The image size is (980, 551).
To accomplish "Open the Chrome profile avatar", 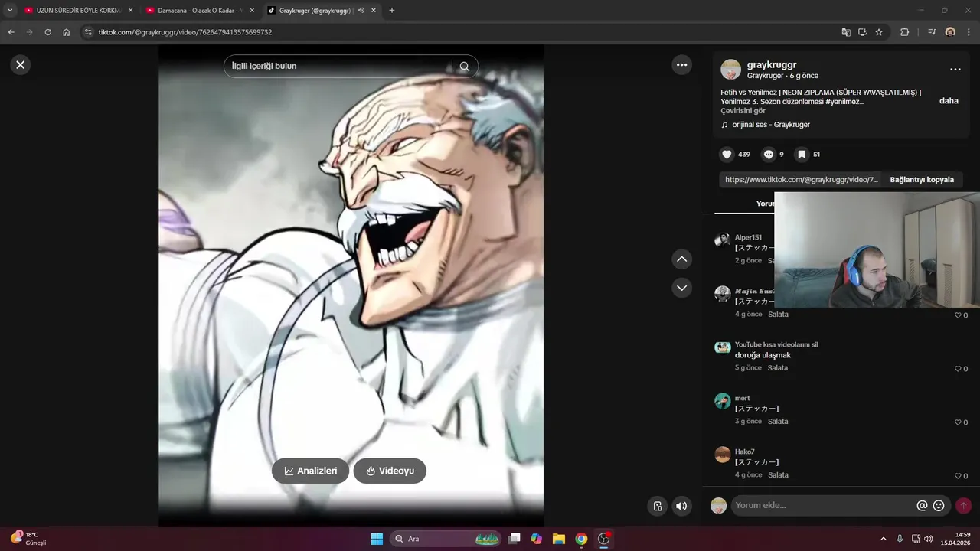I will tap(950, 32).
